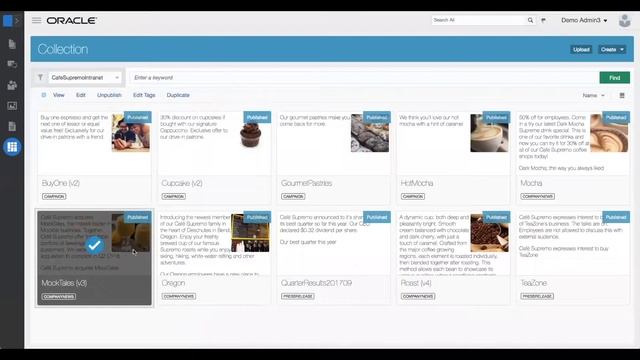
Task: Click the CAMPAIGN tag on BuyOne card
Action: pos(54,196)
